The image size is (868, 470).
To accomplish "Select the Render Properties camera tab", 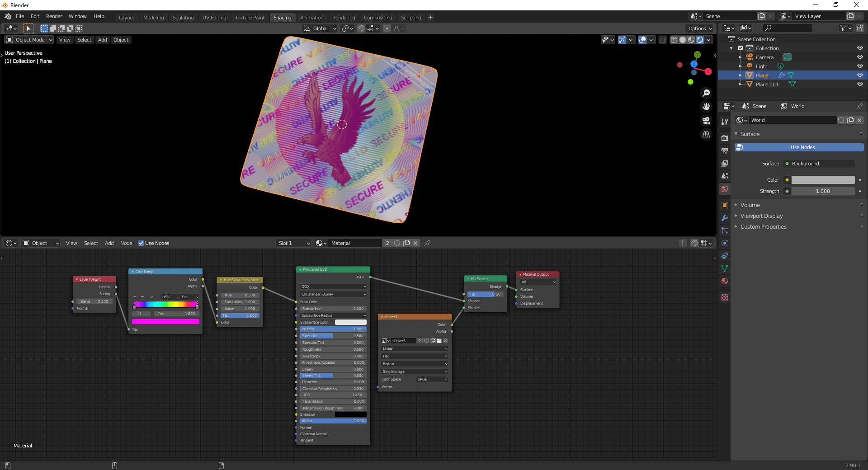I will (x=725, y=137).
